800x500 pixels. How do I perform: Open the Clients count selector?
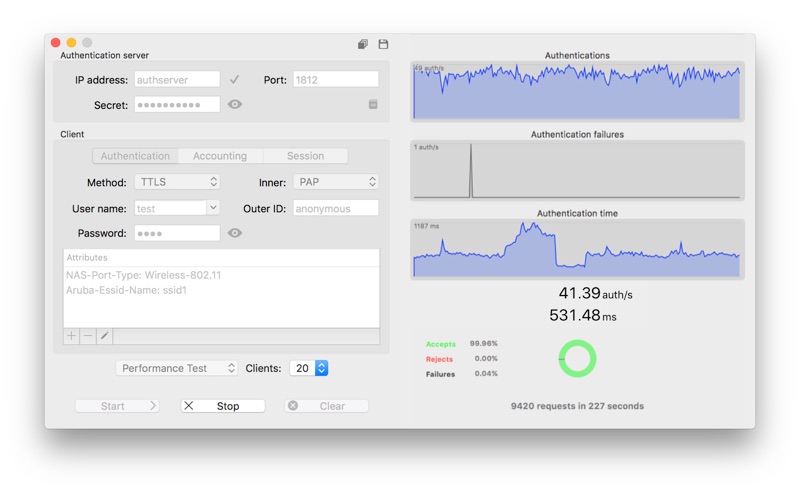(320, 368)
